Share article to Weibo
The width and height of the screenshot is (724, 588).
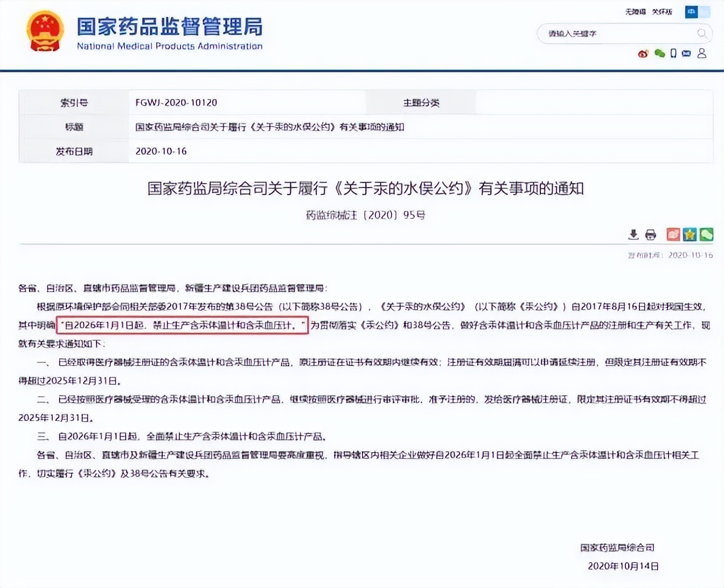coord(673,234)
